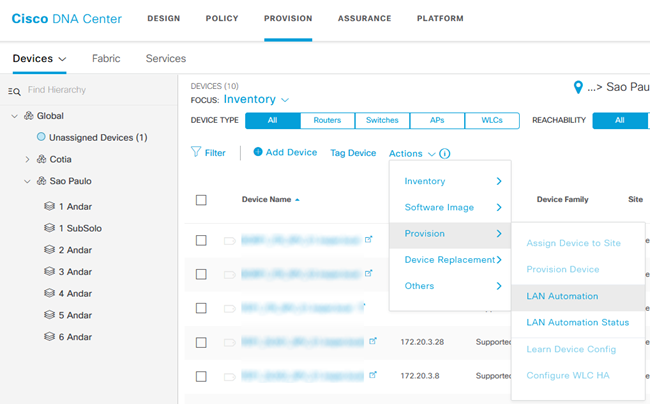This screenshot has width=650, height=404.
Task: Collapse the Sao Paulo hierarchy node
Action: coord(27,181)
